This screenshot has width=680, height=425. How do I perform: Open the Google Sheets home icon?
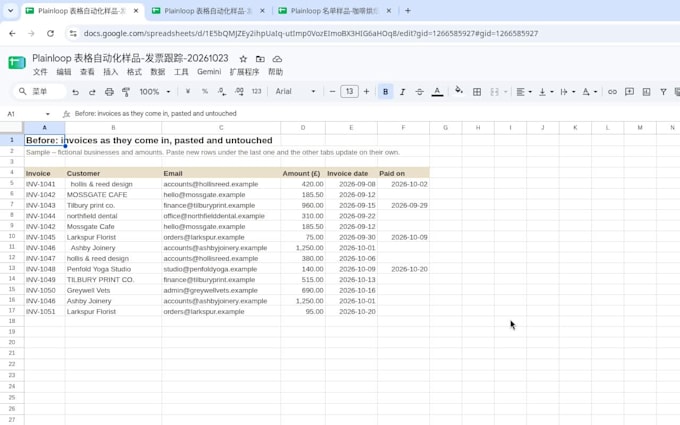[17, 62]
